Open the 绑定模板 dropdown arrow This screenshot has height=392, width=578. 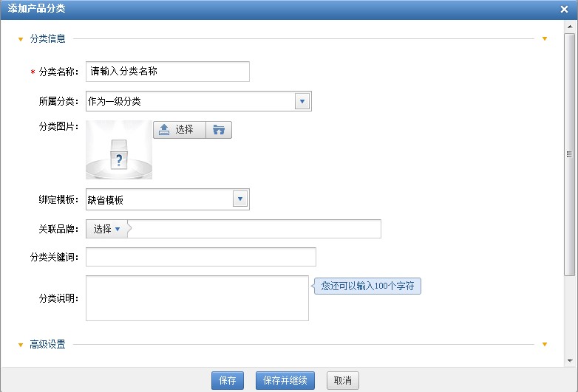[240, 199]
